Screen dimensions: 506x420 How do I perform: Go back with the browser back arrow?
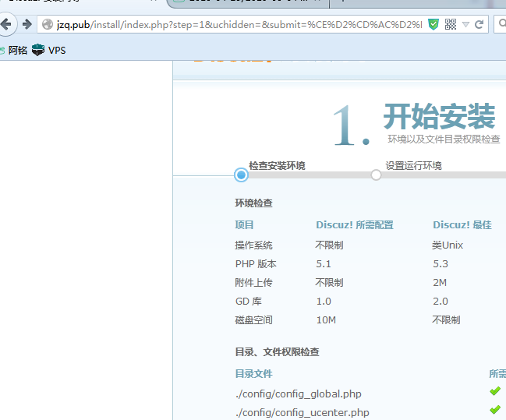click(x=5, y=24)
